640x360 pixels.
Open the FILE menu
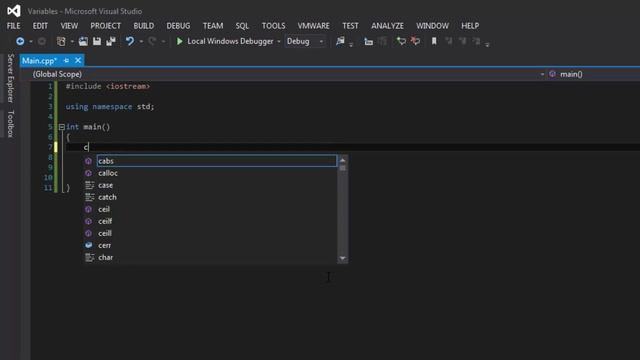pyautogui.click(x=13, y=26)
